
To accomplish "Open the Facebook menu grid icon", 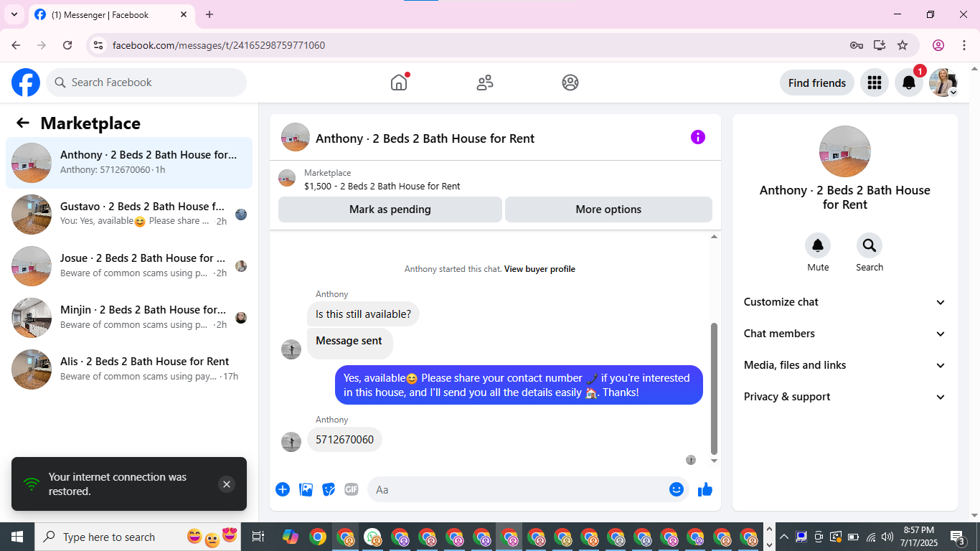I will tap(874, 83).
